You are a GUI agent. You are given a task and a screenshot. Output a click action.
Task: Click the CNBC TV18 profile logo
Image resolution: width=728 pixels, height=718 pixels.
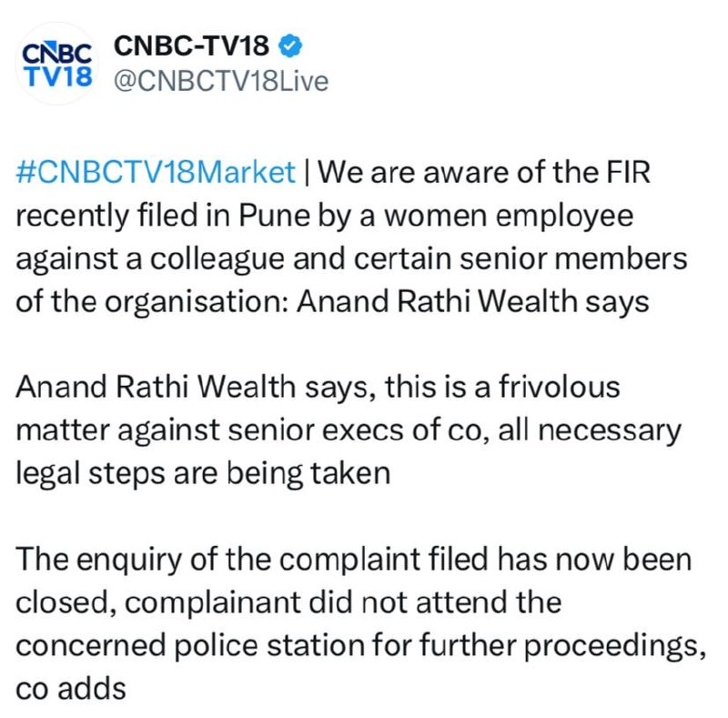pyautogui.click(x=56, y=63)
